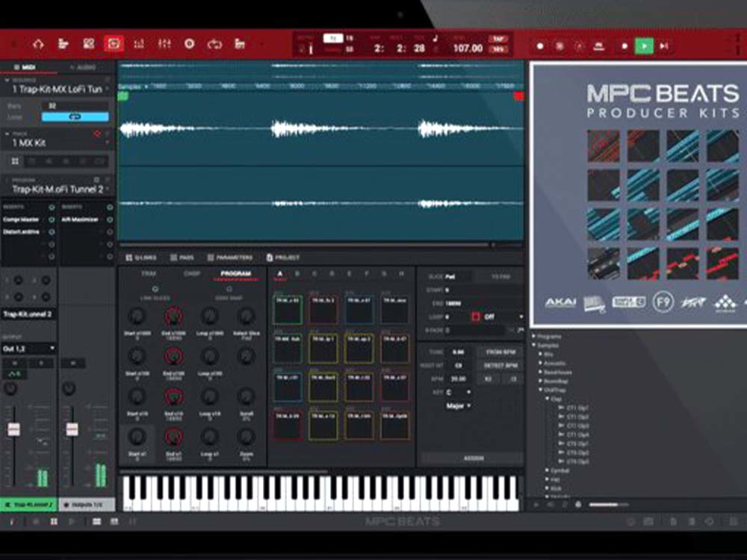
Task: Open the step sequencer icon in toolbar
Action: (240, 44)
